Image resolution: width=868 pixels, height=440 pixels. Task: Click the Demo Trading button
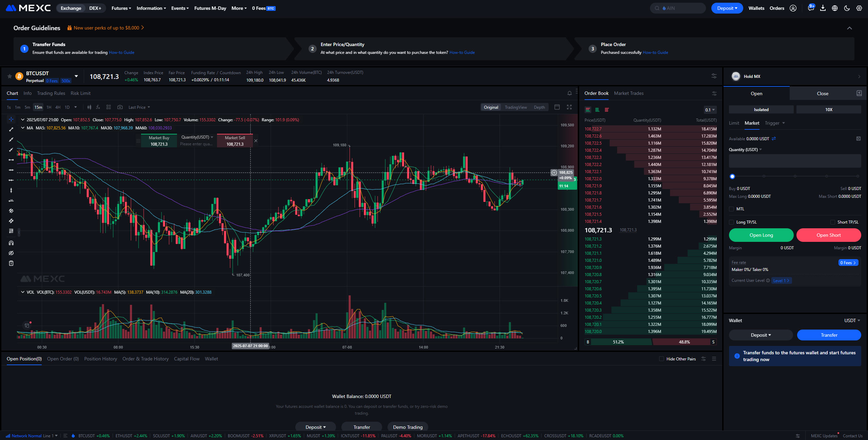pyautogui.click(x=408, y=427)
